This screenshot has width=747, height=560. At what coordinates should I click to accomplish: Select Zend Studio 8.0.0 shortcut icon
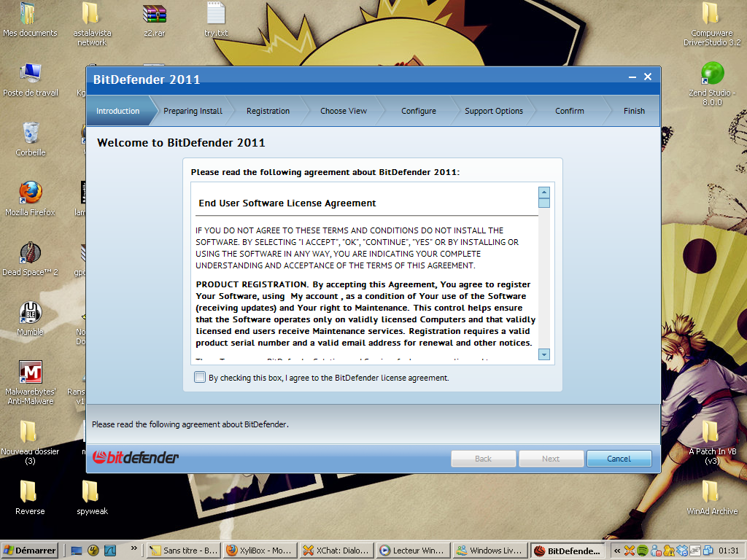pyautogui.click(x=712, y=83)
